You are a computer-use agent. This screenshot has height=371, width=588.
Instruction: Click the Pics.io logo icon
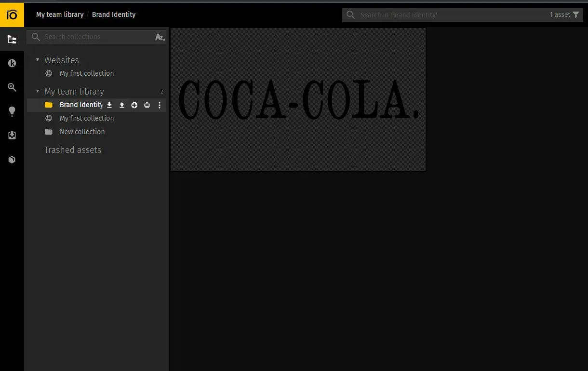point(12,14)
